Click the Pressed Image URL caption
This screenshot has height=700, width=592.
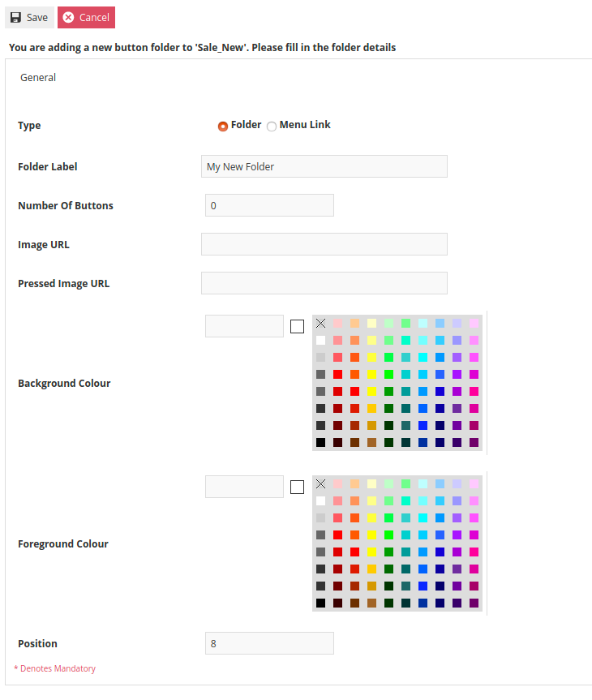63,284
